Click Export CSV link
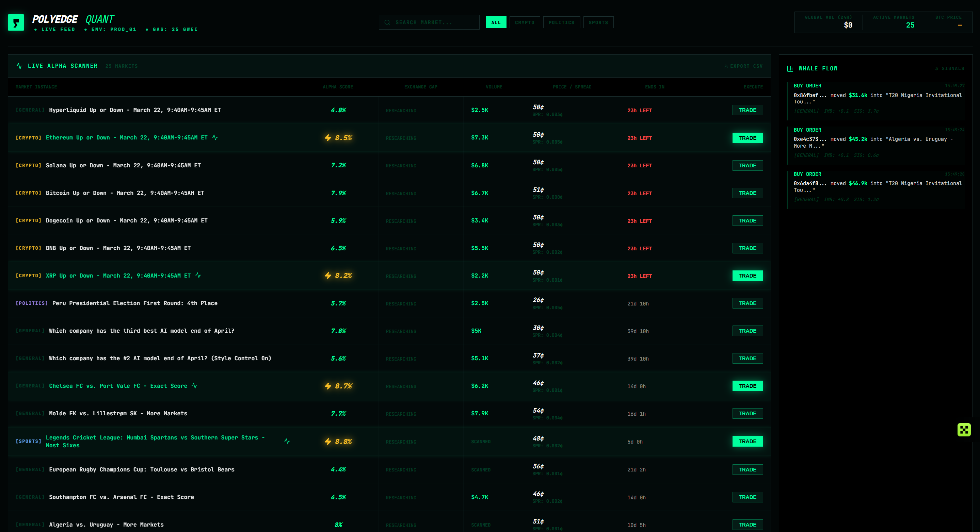The width and height of the screenshot is (980, 532). tap(743, 66)
